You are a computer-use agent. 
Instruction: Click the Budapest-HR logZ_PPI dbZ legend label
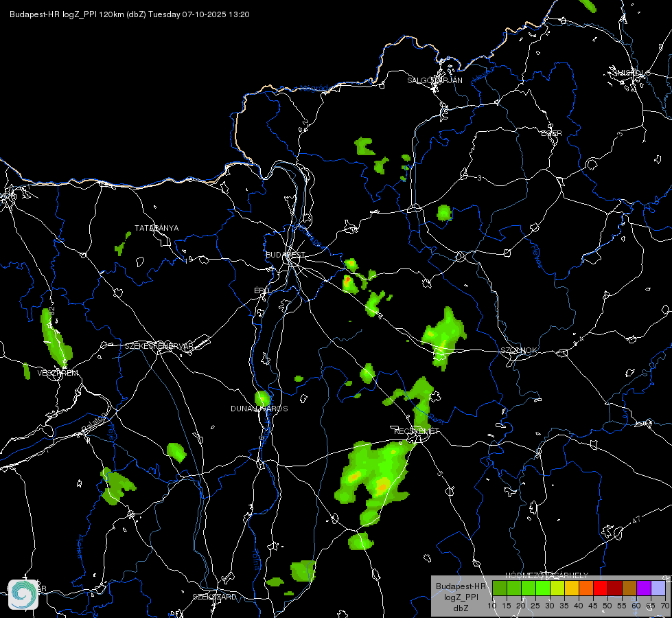pyautogui.click(x=461, y=597)
